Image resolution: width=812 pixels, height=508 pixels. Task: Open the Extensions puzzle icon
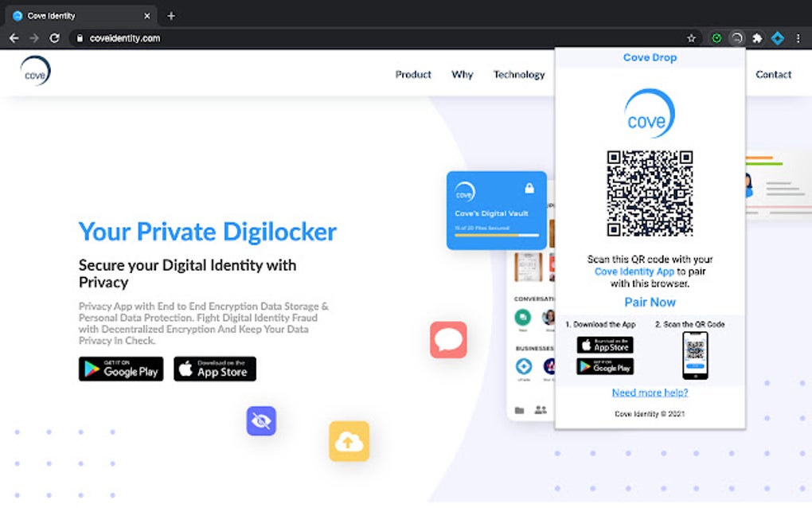coord(758,37)
